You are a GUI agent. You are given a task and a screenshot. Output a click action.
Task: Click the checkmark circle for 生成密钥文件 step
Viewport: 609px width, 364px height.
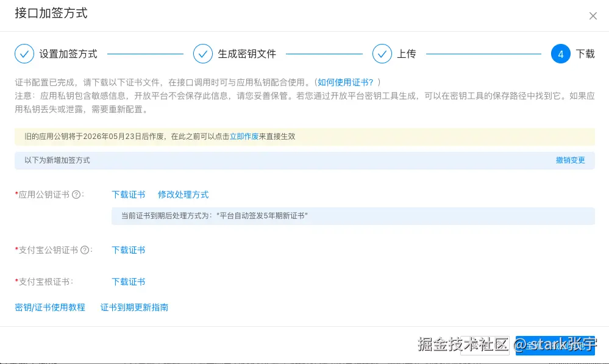tap(203, 54)
